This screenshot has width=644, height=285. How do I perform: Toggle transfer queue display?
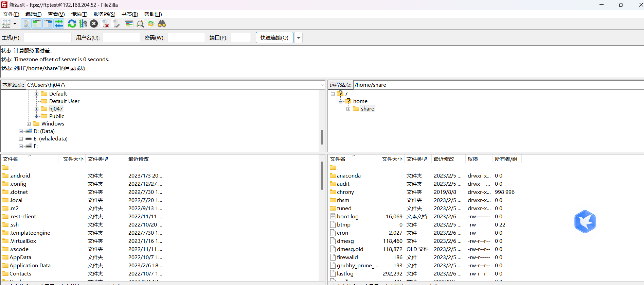pos(59,24)
